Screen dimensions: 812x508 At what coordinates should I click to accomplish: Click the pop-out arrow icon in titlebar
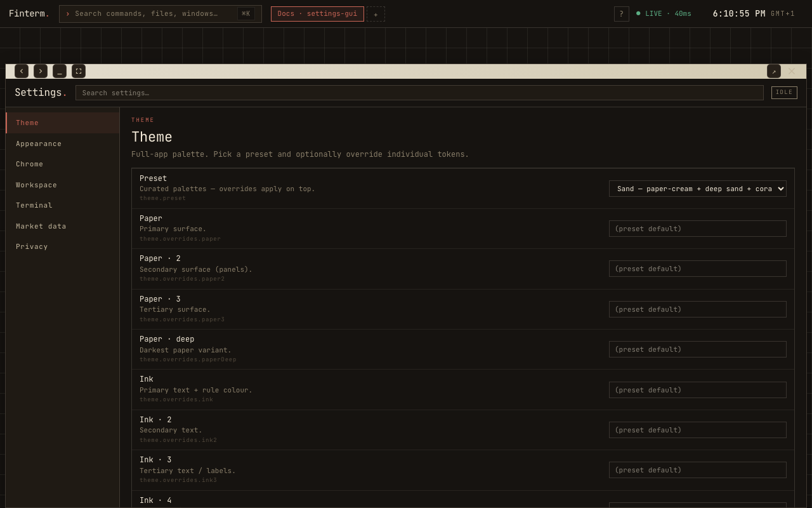coord(774,71)
